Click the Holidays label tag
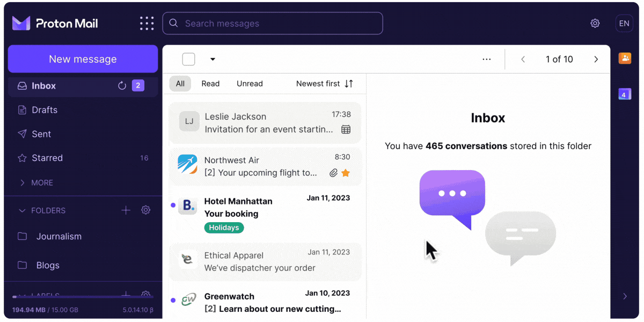 pos(224,228)
